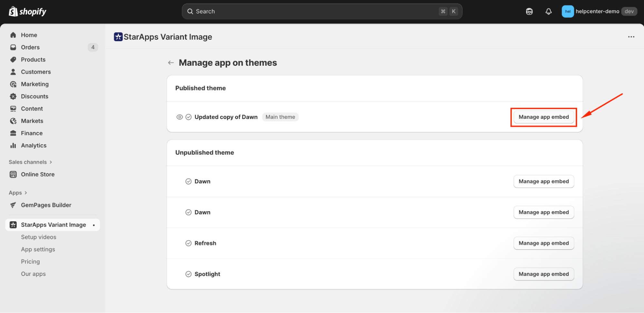644x313 pixels.
Task: Open Pricing under StarApps Variant Image
Action: coord(30,261)
